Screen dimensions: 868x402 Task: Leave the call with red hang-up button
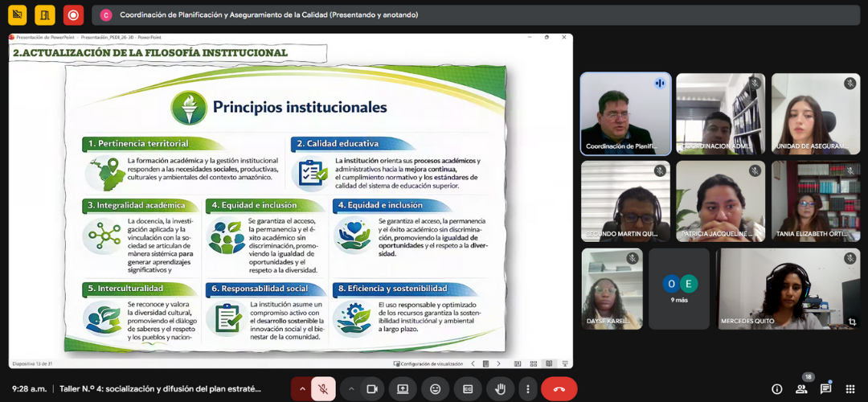[x=559, y=389]
